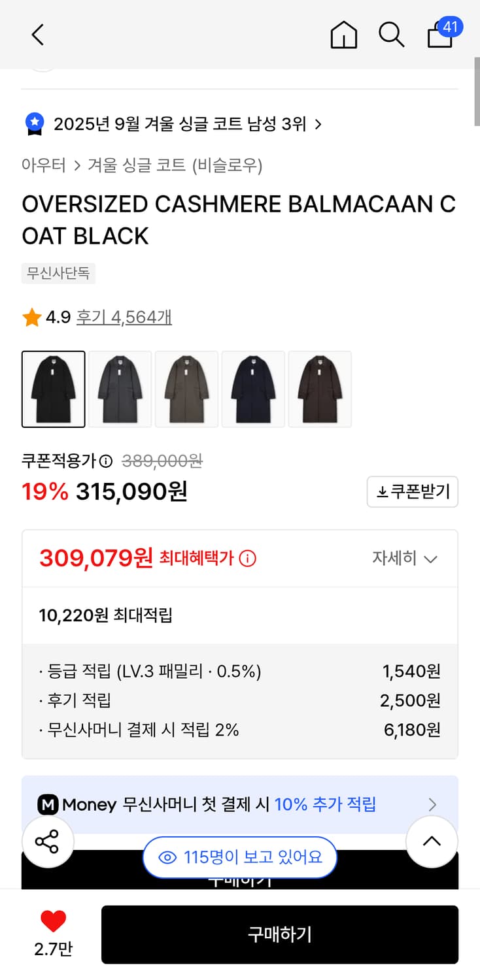Open search with the magnifier icon
The image size is (480, 980).
tap(391, 35)
